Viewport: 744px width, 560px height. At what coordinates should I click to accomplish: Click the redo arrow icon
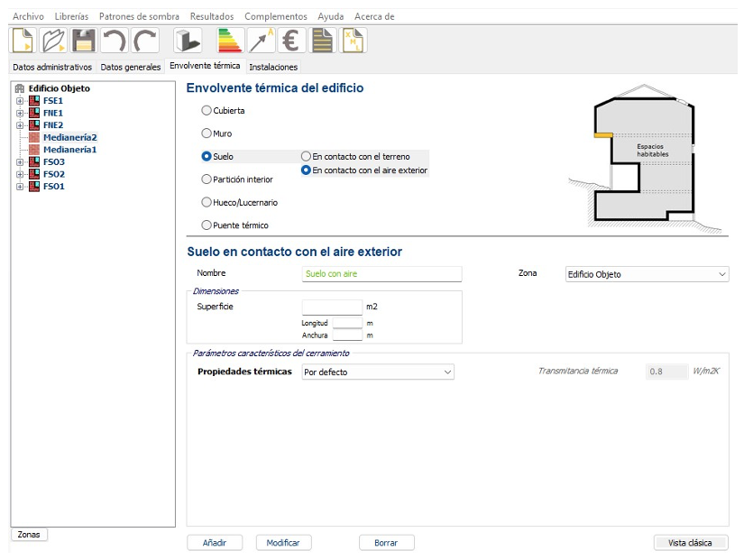145,41
